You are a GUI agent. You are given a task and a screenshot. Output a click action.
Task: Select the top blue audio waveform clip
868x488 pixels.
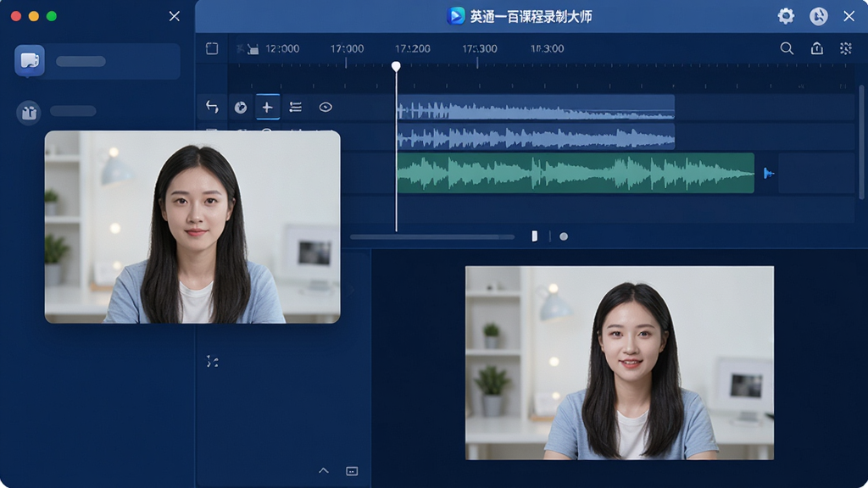(x=536, y=107)
